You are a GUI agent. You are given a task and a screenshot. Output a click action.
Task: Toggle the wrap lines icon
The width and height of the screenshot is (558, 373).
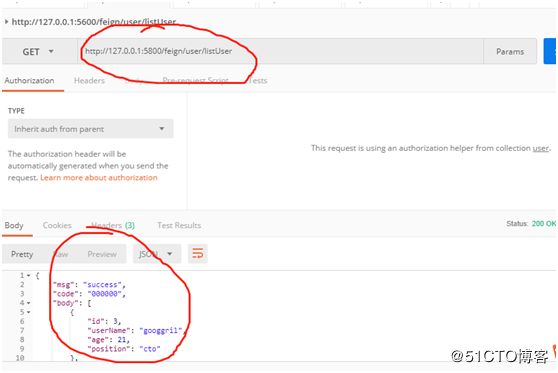[x=198, y=254]
